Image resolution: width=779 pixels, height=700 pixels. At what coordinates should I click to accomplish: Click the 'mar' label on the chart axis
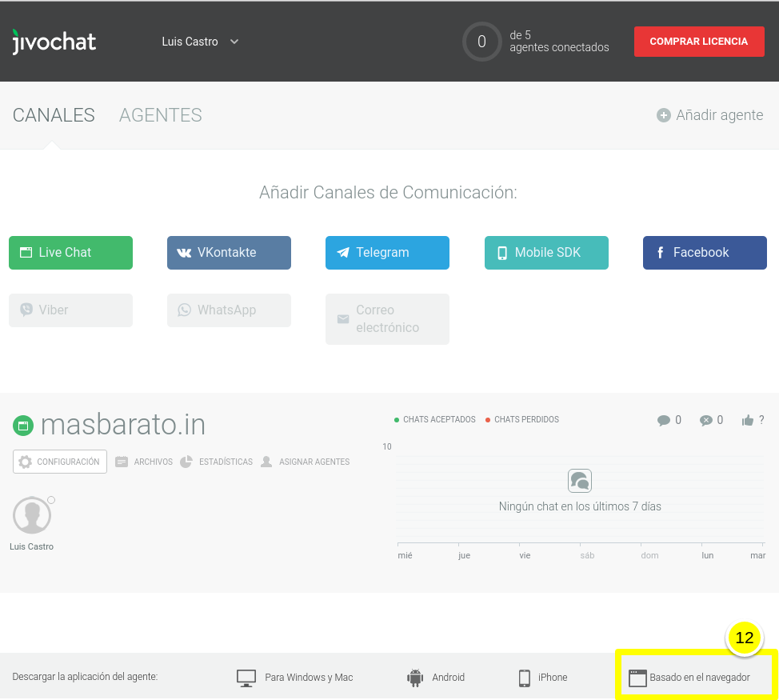tap(757, 555)
